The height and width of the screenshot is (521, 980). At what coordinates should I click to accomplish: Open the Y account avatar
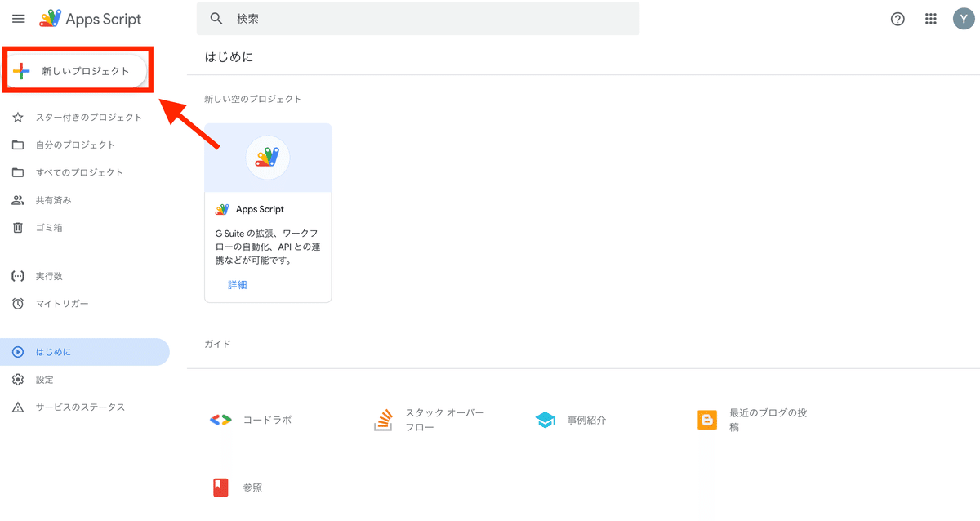click(964, 19)
